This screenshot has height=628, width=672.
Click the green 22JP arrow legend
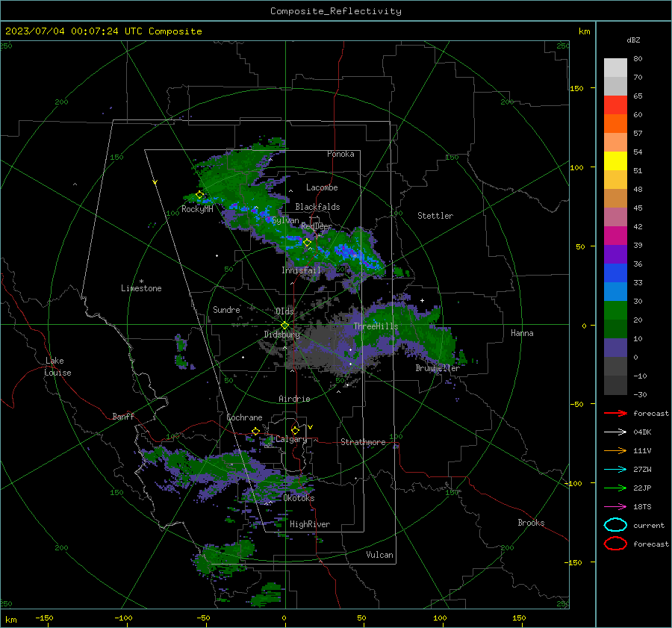pos(615,488)
